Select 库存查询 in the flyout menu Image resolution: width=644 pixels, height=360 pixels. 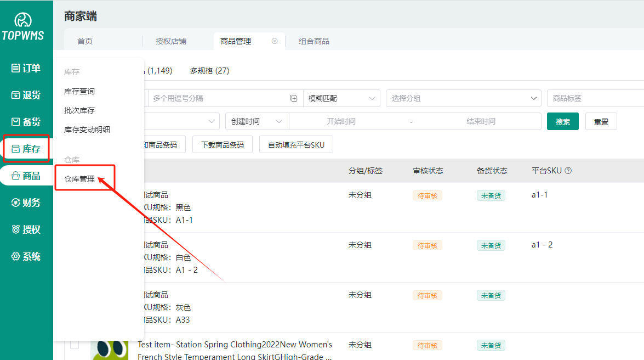tap(79, 91)
